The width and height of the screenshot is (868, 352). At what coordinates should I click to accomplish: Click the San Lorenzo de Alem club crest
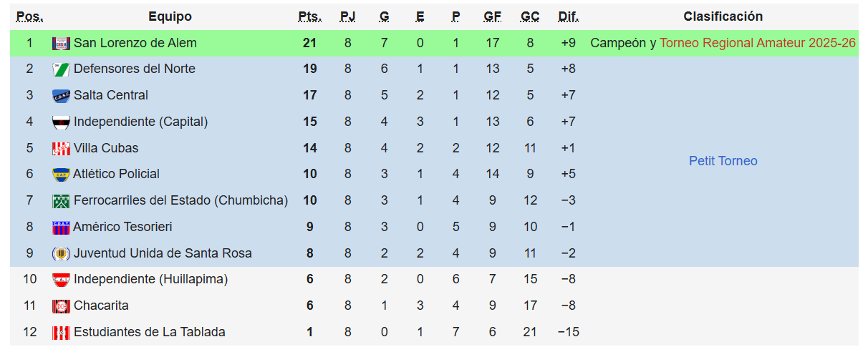[x=61, y=44]
